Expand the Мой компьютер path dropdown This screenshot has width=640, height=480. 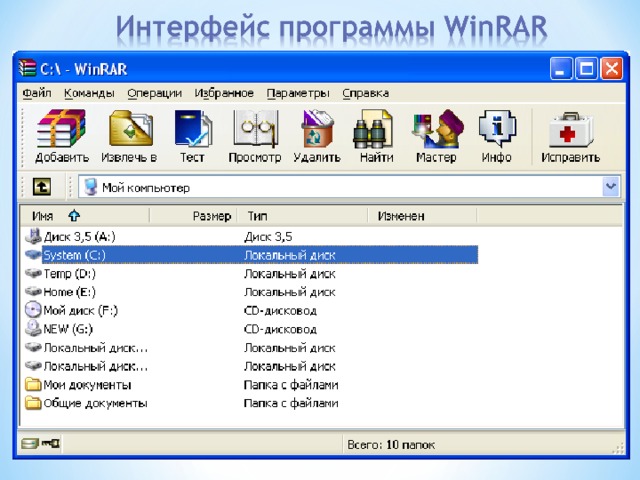coord(610,187)
